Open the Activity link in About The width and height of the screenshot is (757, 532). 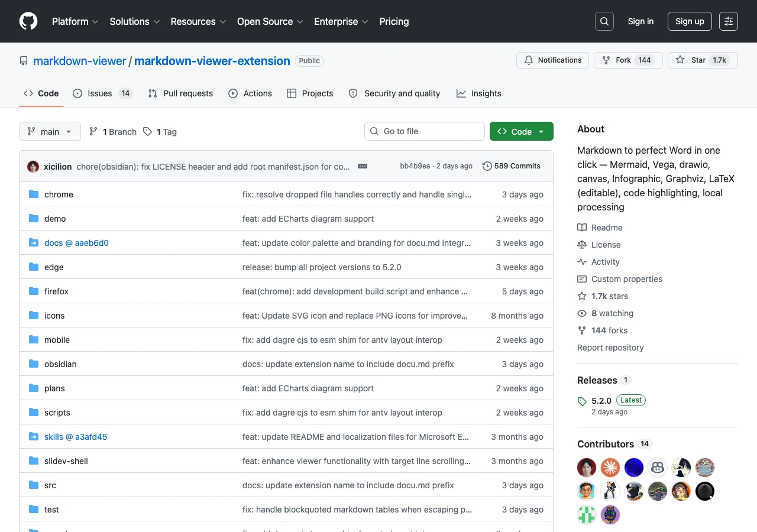[599, 262]
